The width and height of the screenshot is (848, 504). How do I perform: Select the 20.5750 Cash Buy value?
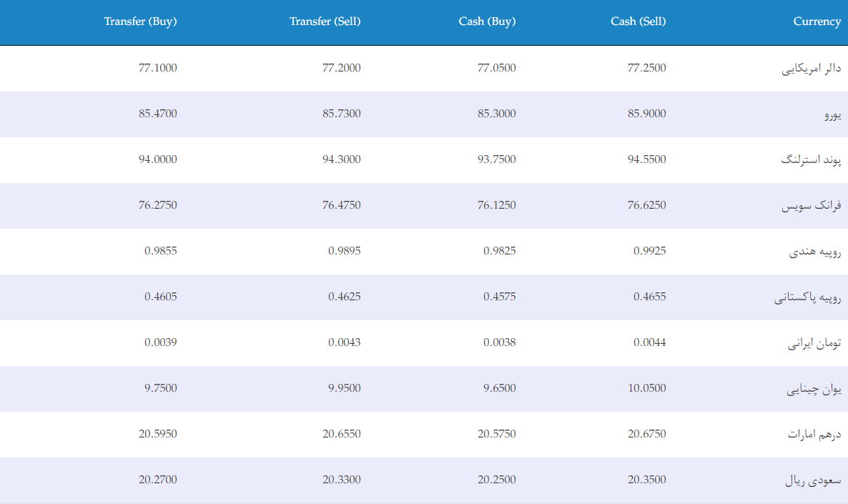pos(496,434)
